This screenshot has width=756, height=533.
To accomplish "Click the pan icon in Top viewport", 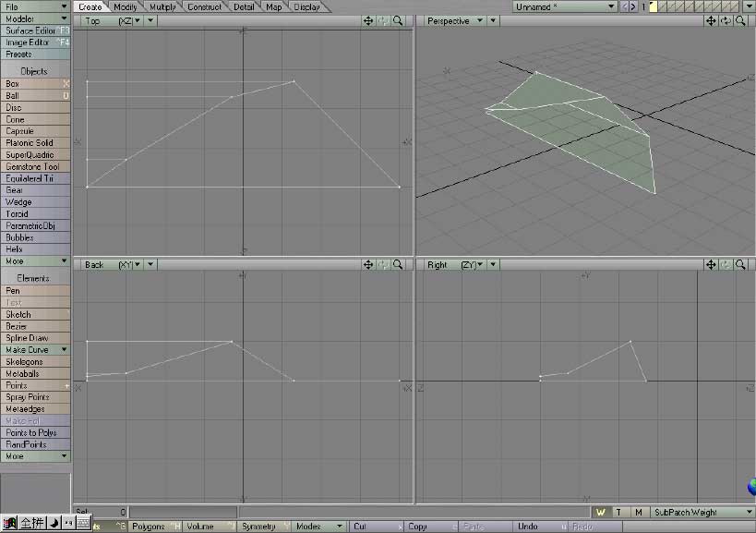I will tap(368, 20).
